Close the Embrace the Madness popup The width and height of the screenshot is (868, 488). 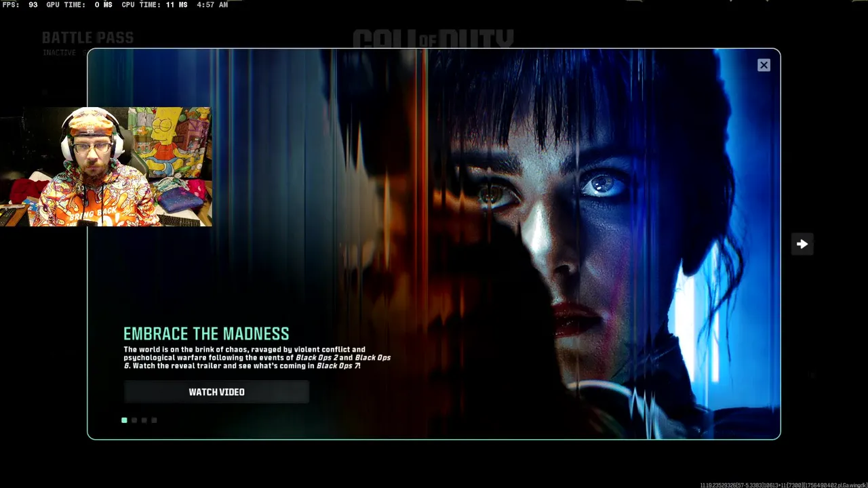pos(764,65)
